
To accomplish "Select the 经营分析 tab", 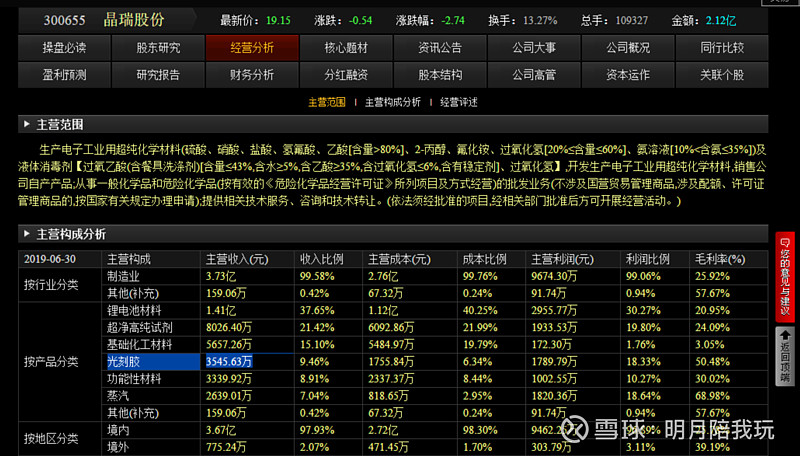I will (252, 48).
